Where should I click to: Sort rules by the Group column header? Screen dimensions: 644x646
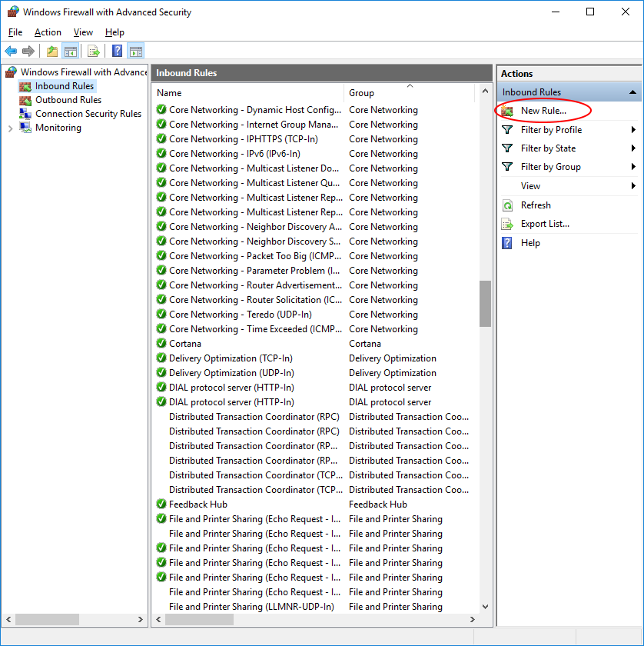(x=410, y=93)
